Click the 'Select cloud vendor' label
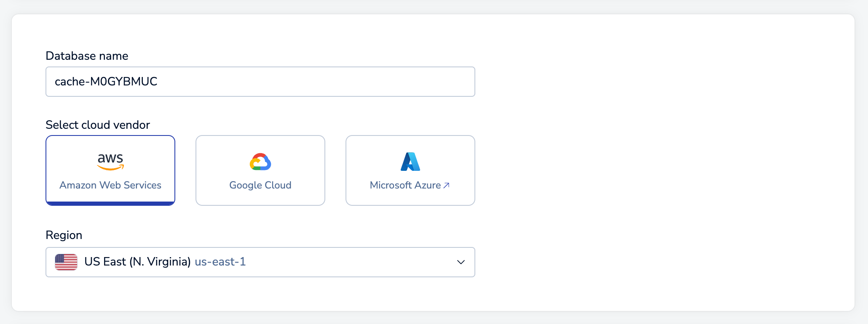The height and width of the screenshot is (324, 868). coord(98,125)
